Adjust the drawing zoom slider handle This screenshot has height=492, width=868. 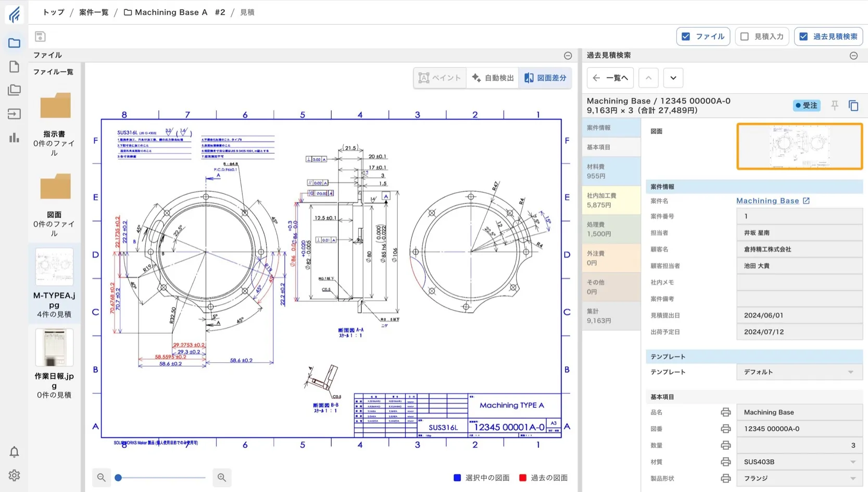118,477
